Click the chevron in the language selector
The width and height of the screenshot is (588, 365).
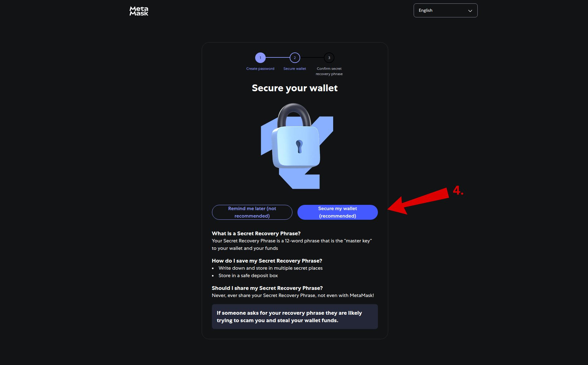470,10
